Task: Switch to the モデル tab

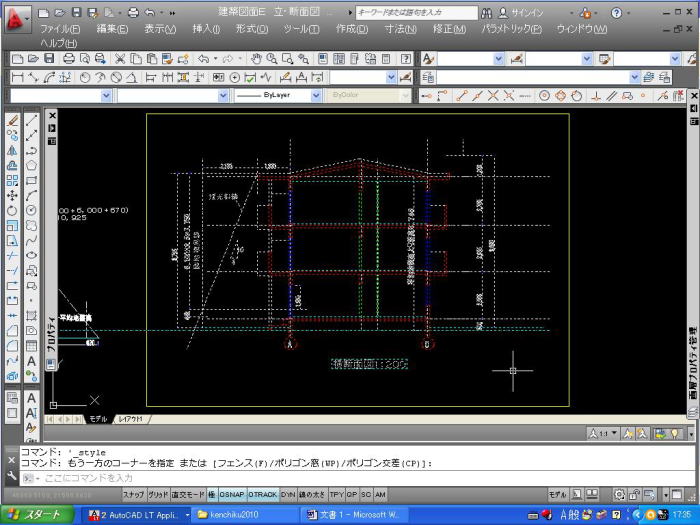Action: point(98,419)
